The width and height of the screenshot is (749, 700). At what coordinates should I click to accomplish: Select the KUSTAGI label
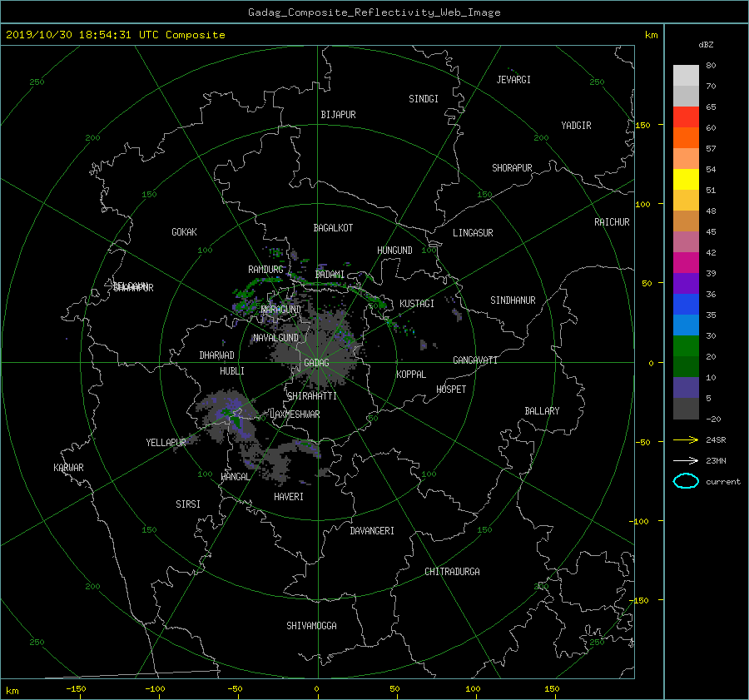click(417, 304)
